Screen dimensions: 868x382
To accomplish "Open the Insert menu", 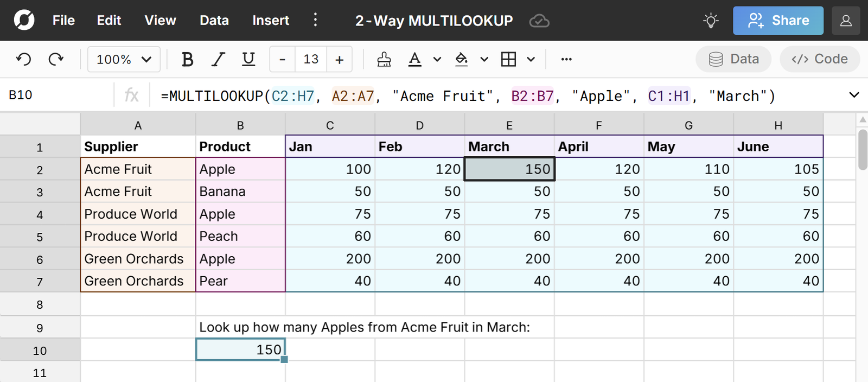I will 270,21.
